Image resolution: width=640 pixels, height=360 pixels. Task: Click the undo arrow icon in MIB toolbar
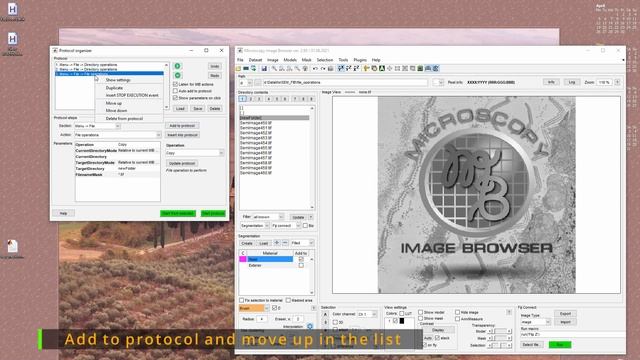[315, 69]
